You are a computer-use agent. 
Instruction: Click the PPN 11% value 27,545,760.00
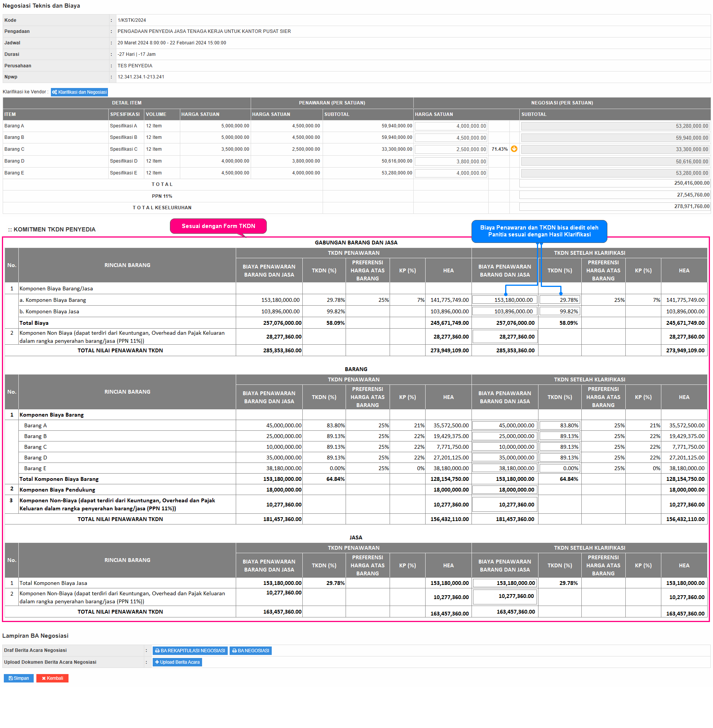(693, 195)
